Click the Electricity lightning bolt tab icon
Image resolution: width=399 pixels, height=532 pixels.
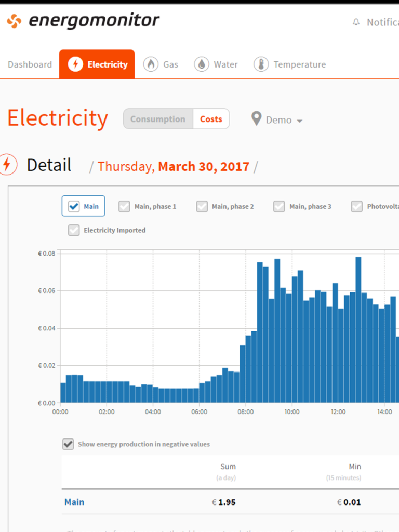[75, 64]
